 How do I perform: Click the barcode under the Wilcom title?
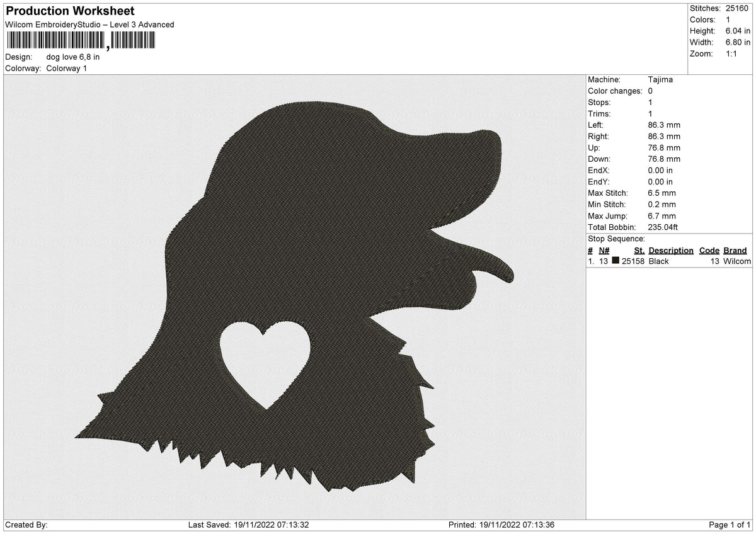pyautogui.click(x=79, y=41)
